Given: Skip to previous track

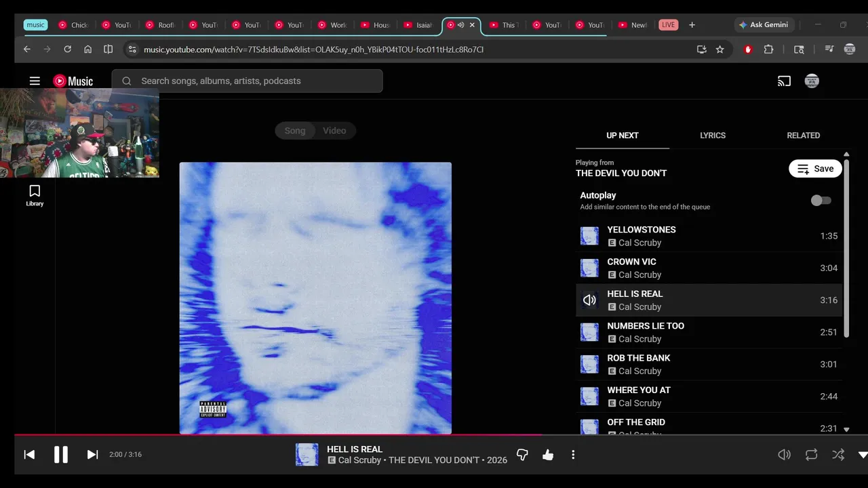Looking at the screenshot, I should (29, 455).
